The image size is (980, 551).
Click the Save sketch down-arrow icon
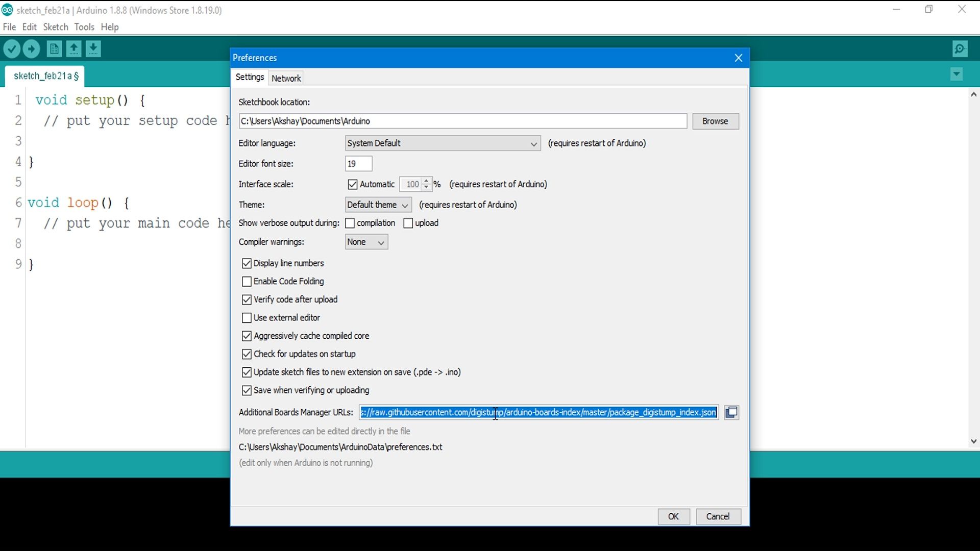click(93, 49)
